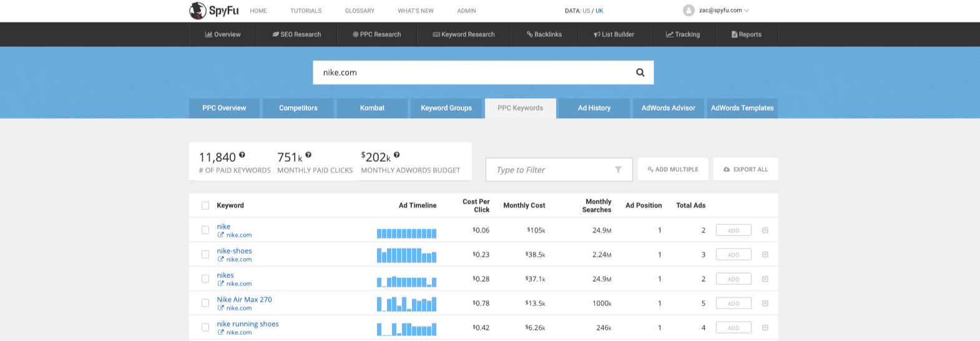Expand options arrow for nike row
Image resolution: width=980 pixels, height=341 pixels.
pyautogui.click(x=765, y=230)
